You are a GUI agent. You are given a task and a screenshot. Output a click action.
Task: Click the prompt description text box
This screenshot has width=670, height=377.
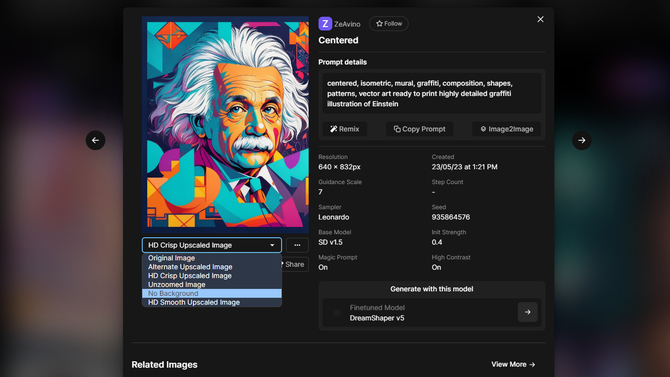[x=432, y=93]
